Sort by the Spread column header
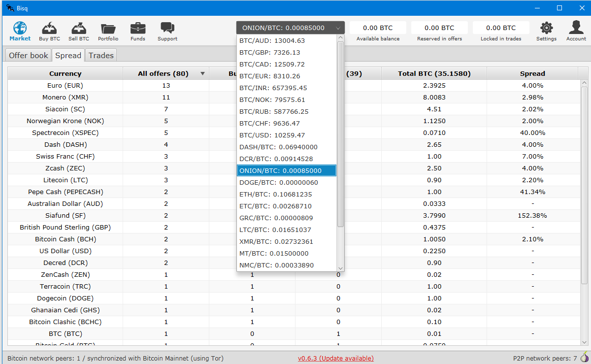This screenshot has width=591, height=364. click(532, 73)
